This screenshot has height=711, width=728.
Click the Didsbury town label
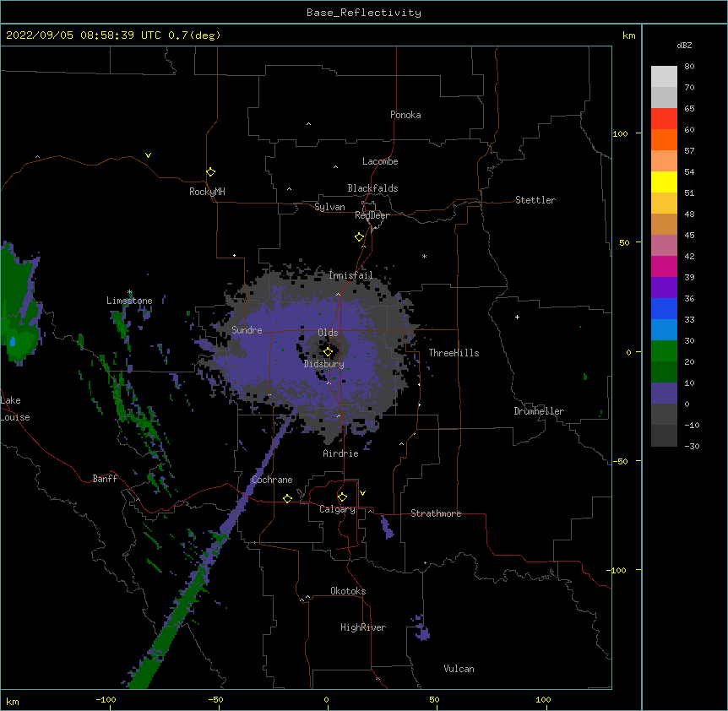point(324,364)
